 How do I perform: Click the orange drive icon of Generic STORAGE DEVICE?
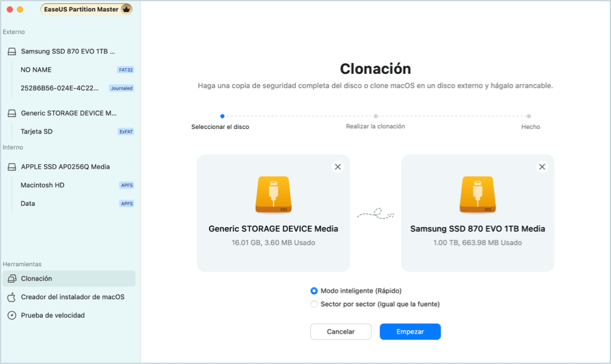click(274, 195)
